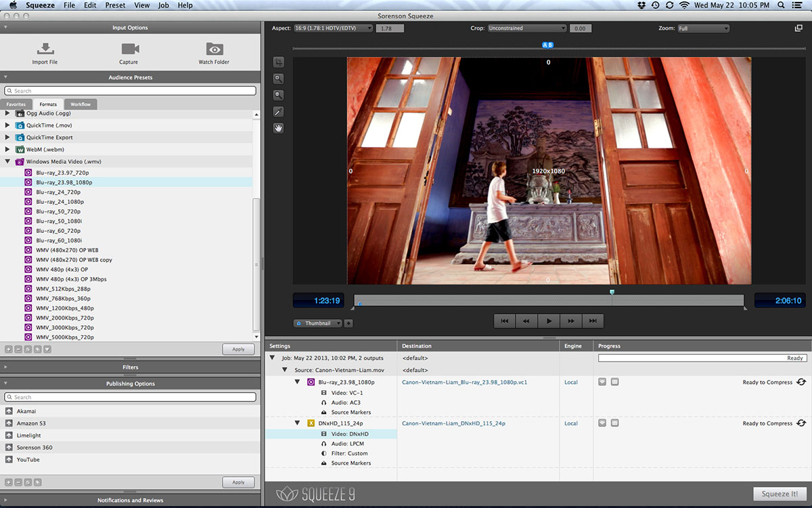This screenshot has width=812, height=508.
Task: Select the zoom out magnifier tool
Action: [x=278, y=96]
